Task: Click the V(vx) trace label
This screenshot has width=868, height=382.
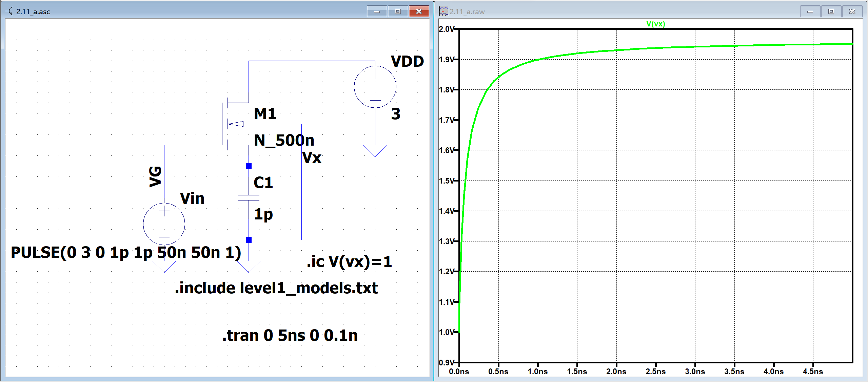Action: coord(655,24)
